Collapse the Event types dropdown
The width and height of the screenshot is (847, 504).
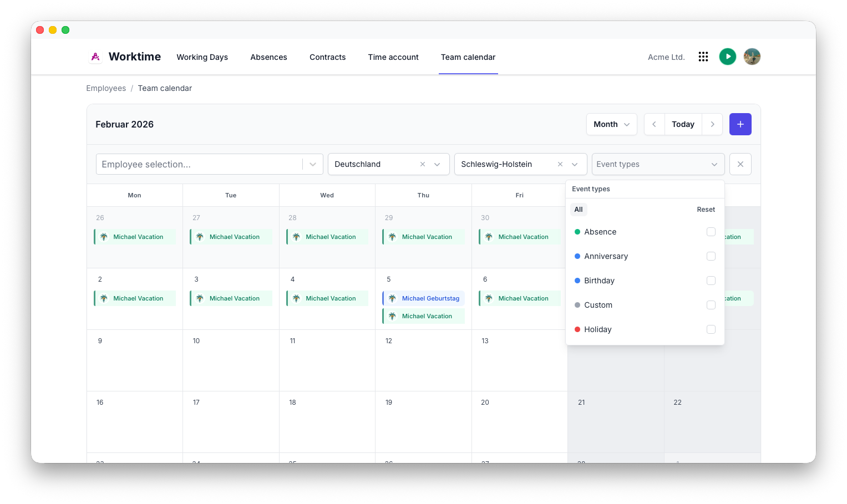point(714,164)
